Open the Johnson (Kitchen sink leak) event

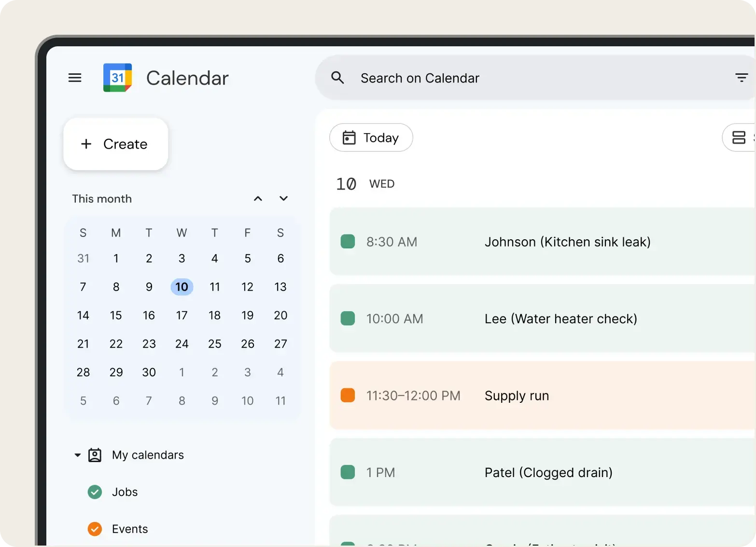click(x=542, y=242)
